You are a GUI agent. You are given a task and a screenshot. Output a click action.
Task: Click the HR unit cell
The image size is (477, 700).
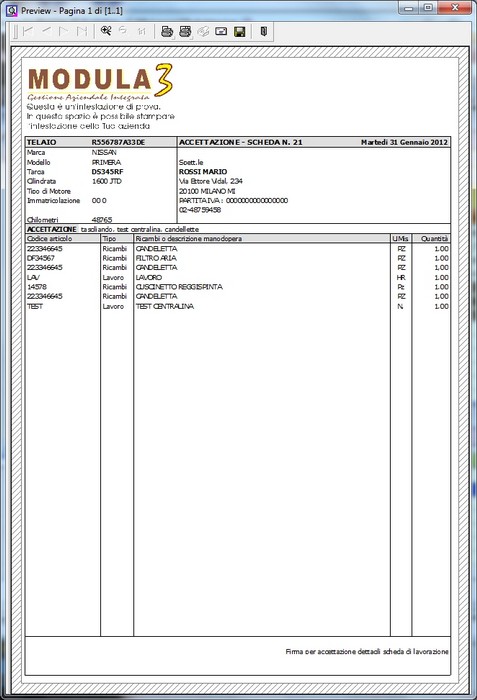pos(401,277)
